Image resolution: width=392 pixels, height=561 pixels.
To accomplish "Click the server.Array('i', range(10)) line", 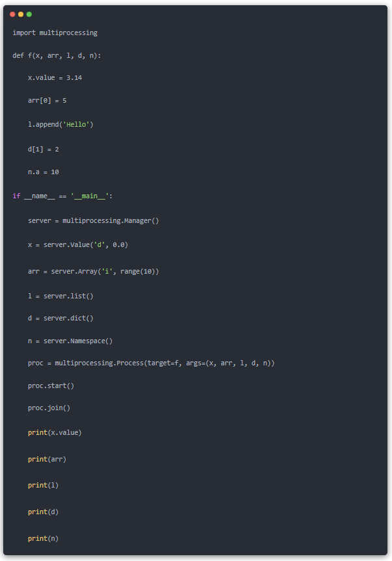I will point(93,271).
